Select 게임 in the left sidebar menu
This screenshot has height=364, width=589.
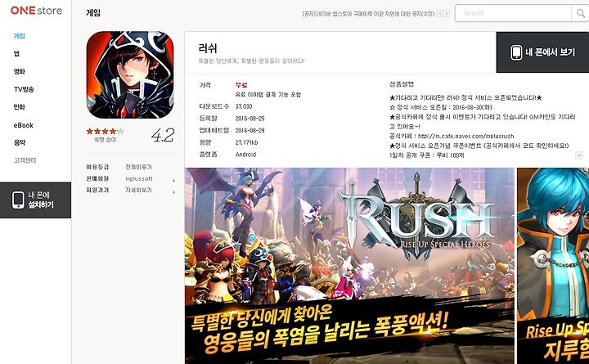(x=19, y=36)
